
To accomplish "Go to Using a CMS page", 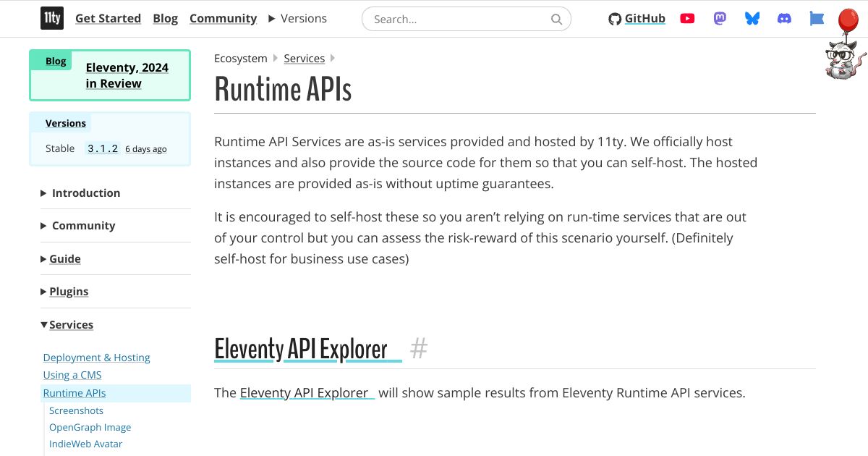I will pos(72,375).
